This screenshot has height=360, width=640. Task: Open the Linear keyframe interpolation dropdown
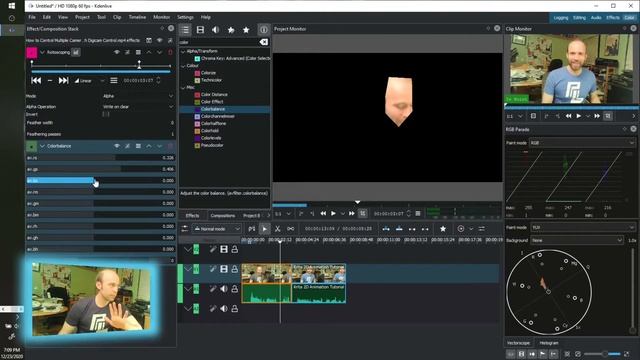(x=89, y=81)
